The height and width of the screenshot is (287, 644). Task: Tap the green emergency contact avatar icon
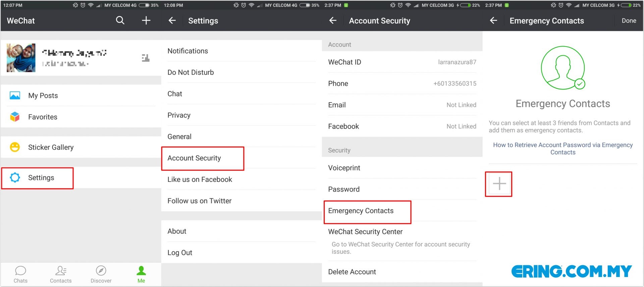coord(563,68)
